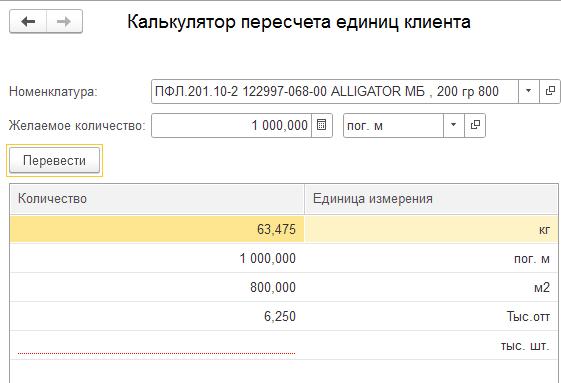Click the Калькулятор пересчета единиц клиента title
Image resolution: width=561 pixels, height=383 pixels.
(x=299, y=22)
